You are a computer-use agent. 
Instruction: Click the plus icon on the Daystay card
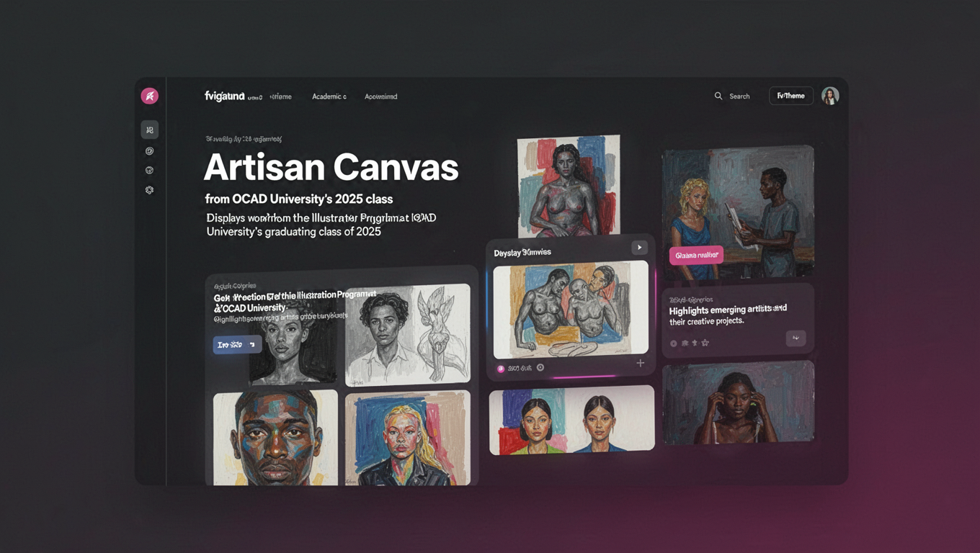tap(640, 362)
